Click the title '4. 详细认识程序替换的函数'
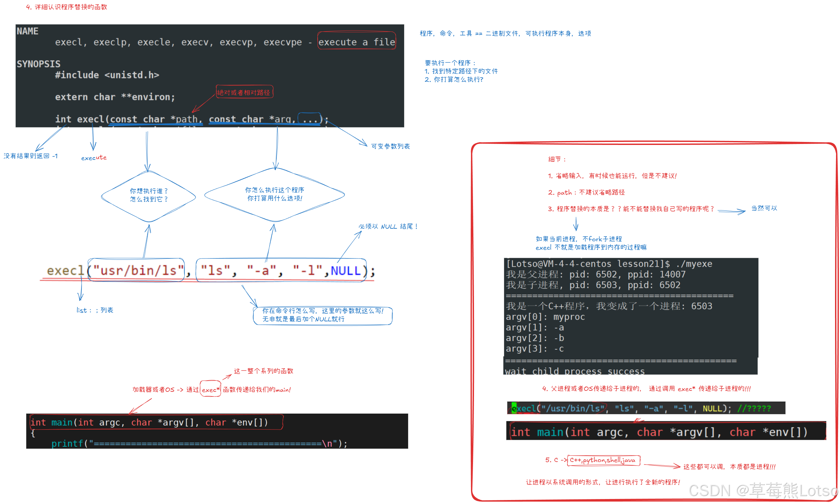 tap(67, 7)
